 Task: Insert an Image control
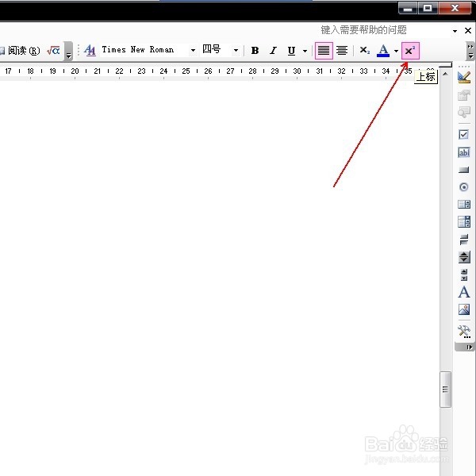pyautogui.click(x=464, y=309)
